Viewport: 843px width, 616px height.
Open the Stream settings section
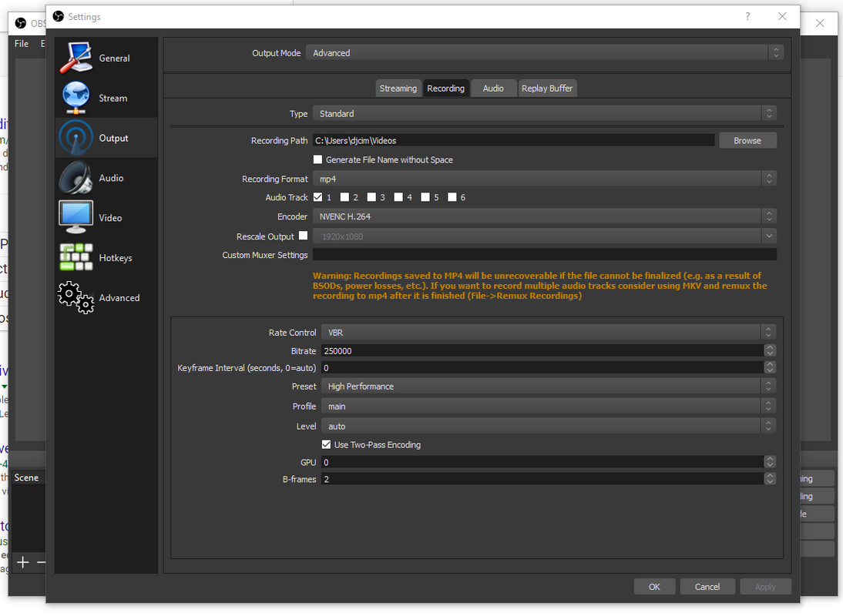(106, 98)
